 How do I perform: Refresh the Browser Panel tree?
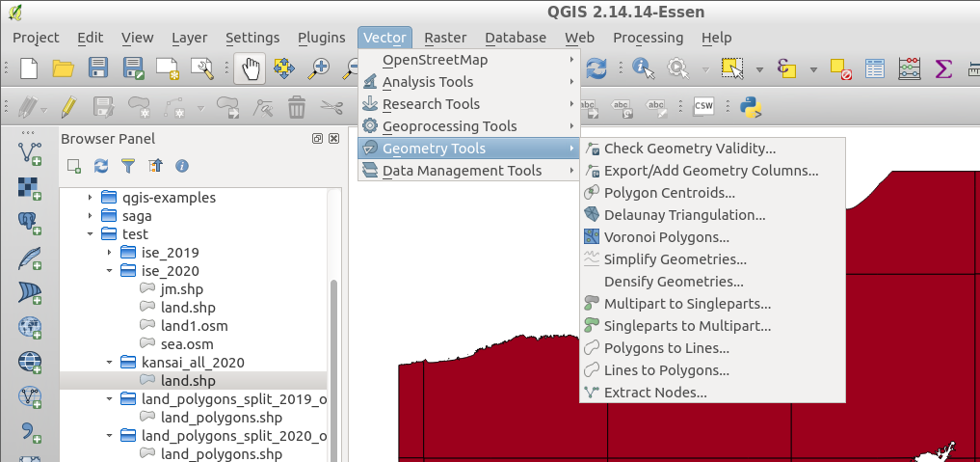coord(100,166)
